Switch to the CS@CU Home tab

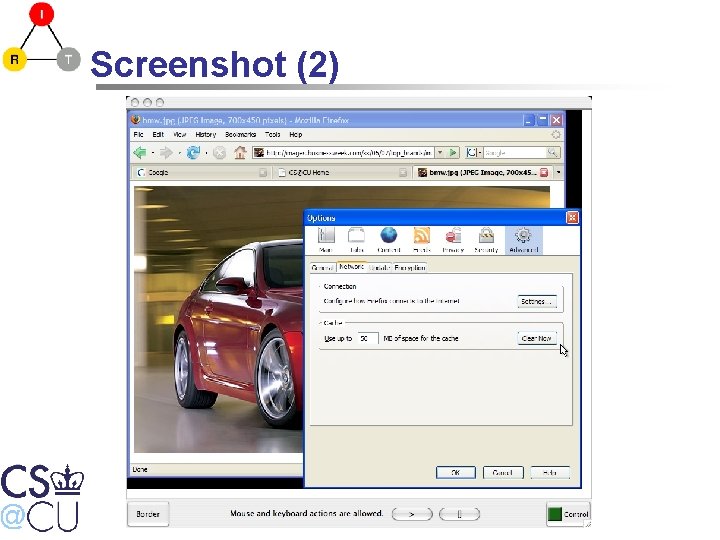pyautogui.click(x=341, y=173)
